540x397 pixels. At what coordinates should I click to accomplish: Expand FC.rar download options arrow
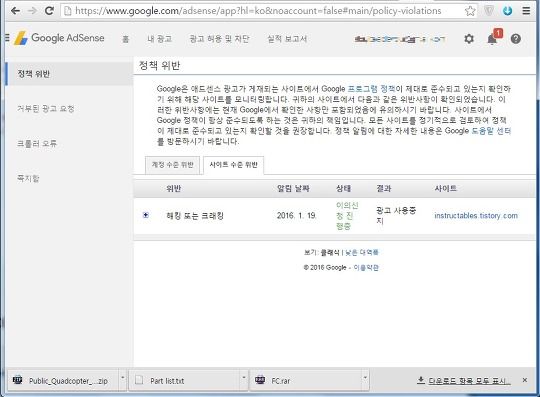[365, 378]
